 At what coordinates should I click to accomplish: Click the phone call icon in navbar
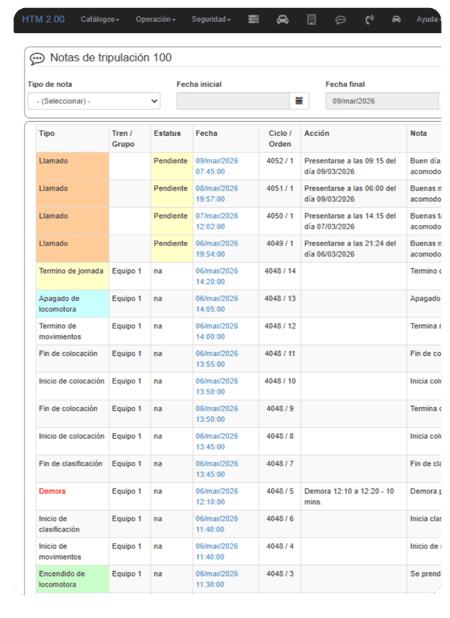point(369,19)
